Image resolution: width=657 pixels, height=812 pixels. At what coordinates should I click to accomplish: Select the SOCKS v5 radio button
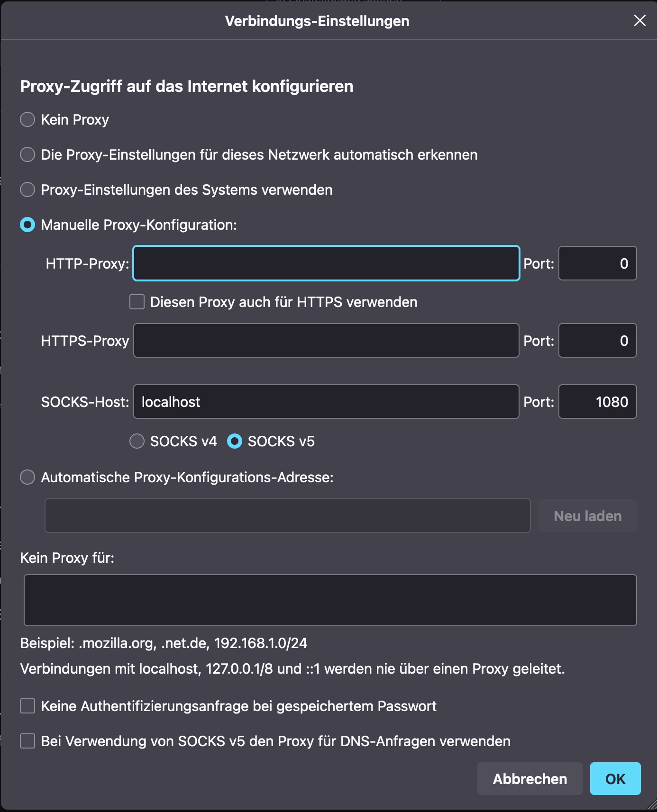click(x=235, y=441)
